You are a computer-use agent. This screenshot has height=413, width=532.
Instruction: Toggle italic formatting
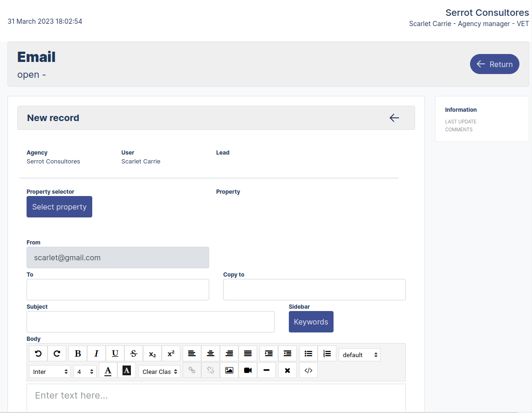coord(96,353)
